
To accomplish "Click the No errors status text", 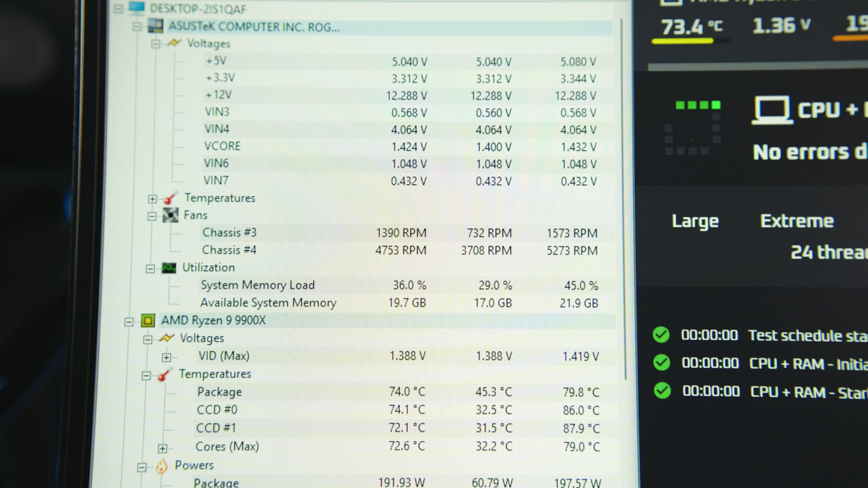I will pos(810,152).
